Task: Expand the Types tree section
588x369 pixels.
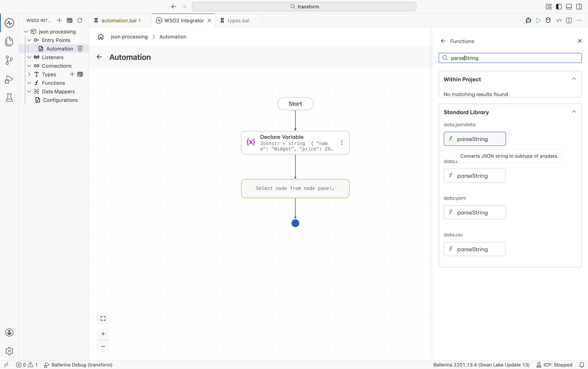Action: click(29, 74)
